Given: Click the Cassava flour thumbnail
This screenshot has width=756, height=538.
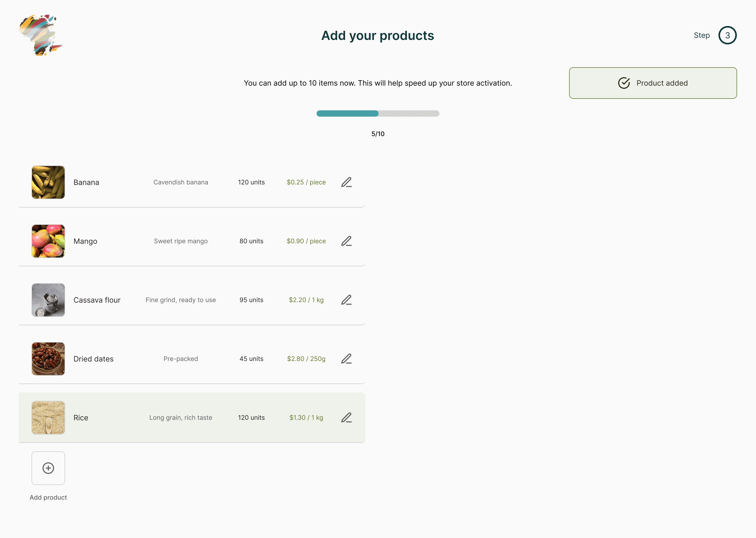Looking at the screenshot, I should point(48,300).
